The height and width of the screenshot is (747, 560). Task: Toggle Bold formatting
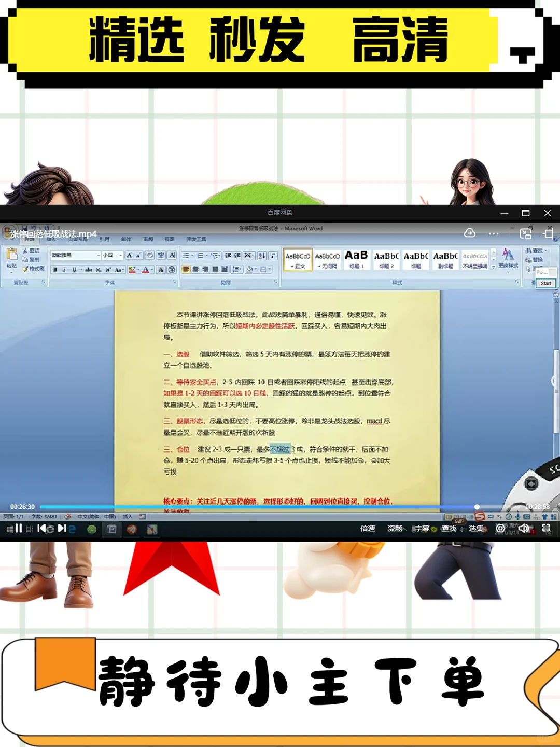pos(55,270)
